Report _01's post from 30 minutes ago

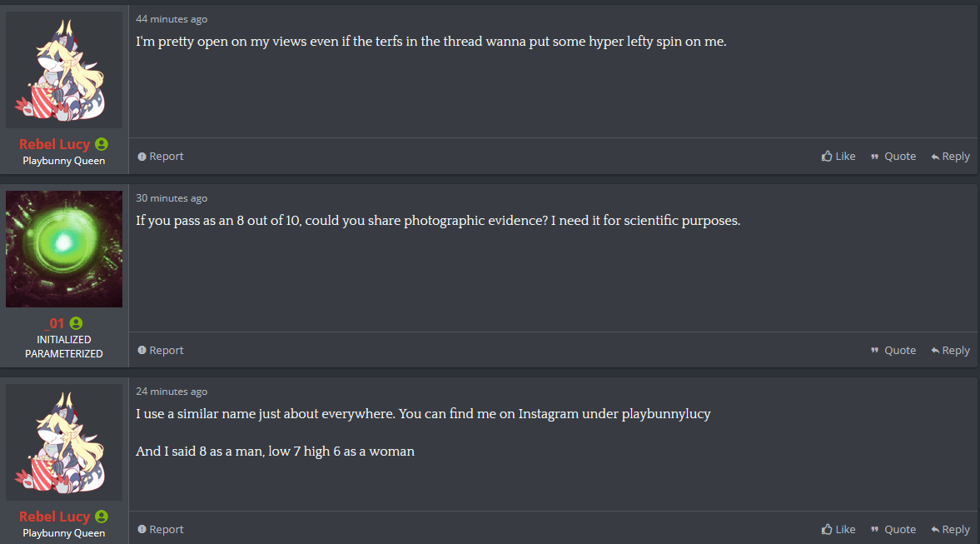(161, 351)
